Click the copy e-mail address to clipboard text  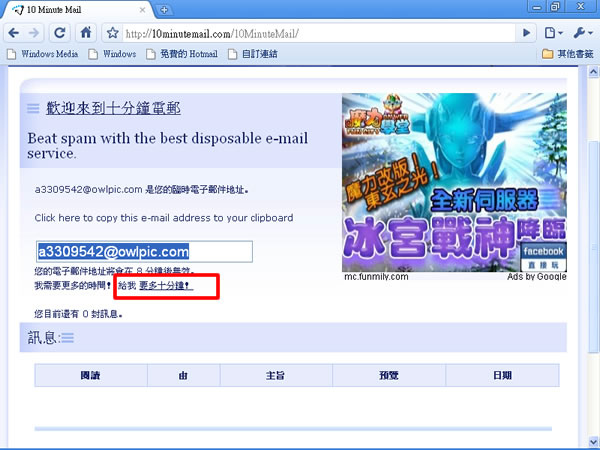(x=164, y=218)
